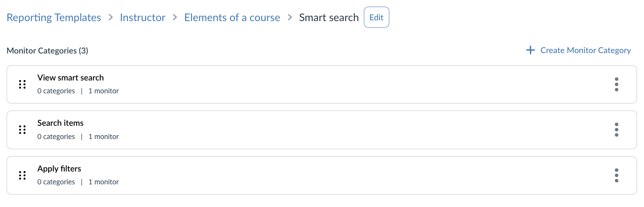Open the View smart search category
The image size is (644, 207).
[70, 78]
